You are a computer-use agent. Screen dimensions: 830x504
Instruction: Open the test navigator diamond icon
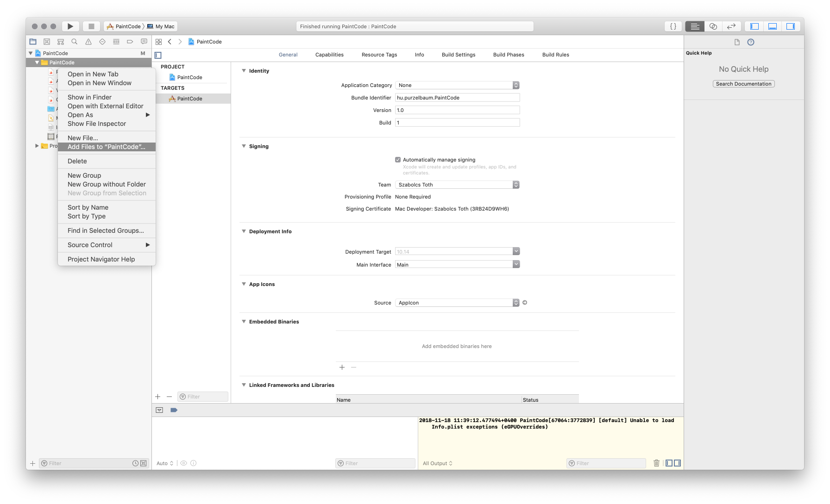(102, 42)
